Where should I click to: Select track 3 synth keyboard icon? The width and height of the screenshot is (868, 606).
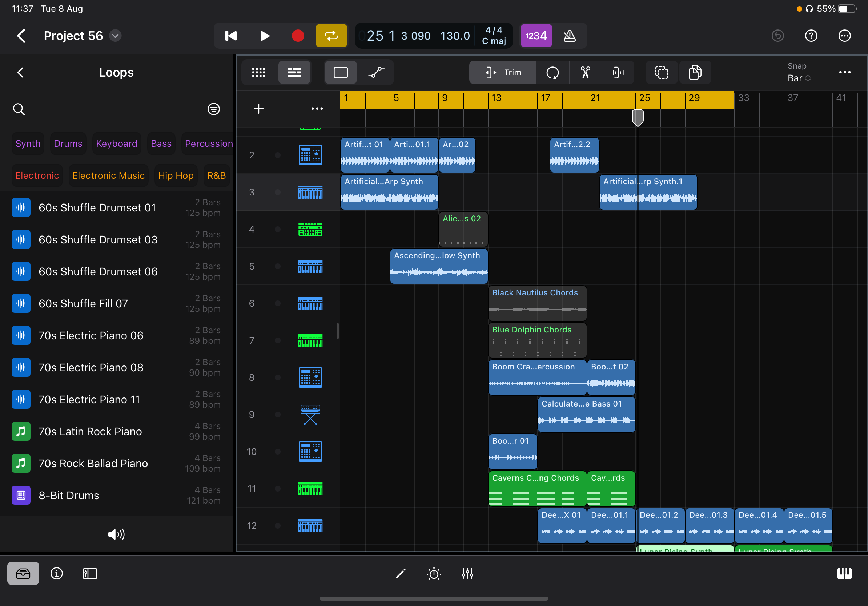[x=310, y=192]
